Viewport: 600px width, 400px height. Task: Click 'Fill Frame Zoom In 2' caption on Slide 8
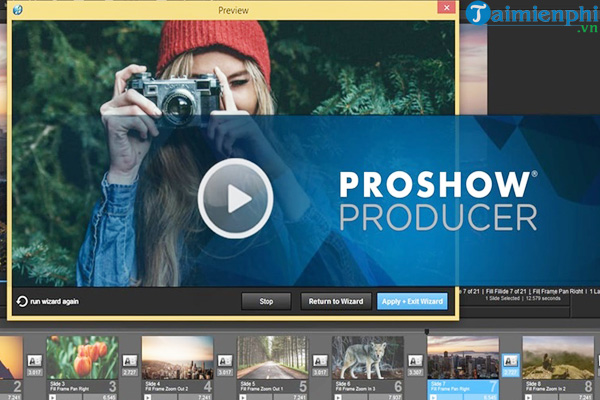546,389
